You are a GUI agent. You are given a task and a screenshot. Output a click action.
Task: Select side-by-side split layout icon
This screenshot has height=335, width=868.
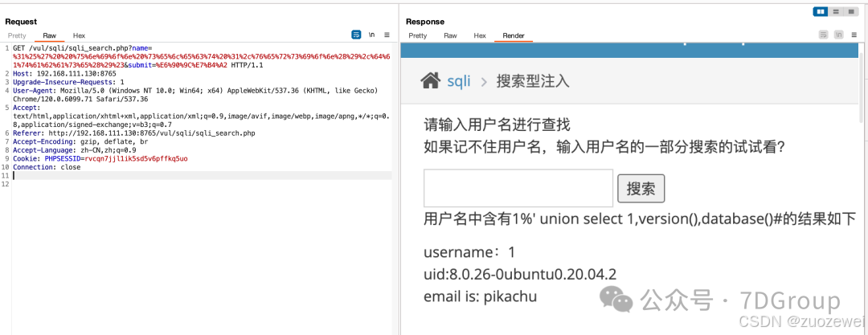coord(821,11)
